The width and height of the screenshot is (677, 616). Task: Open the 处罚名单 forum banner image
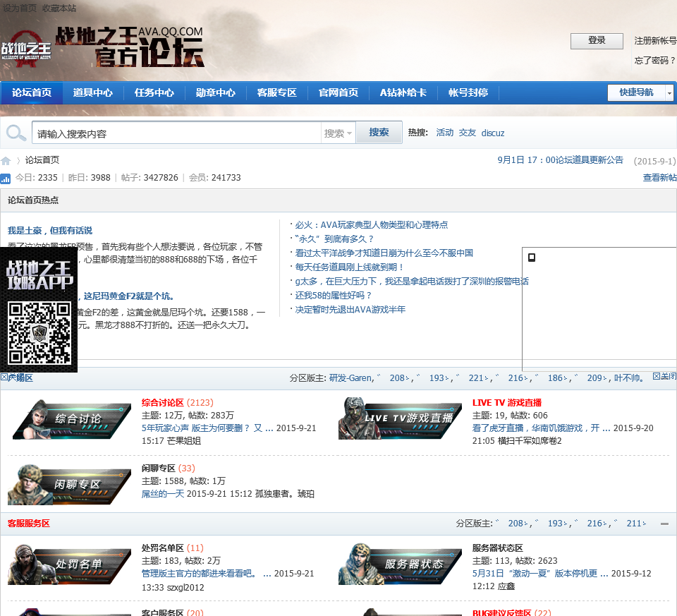coord(70,564)
